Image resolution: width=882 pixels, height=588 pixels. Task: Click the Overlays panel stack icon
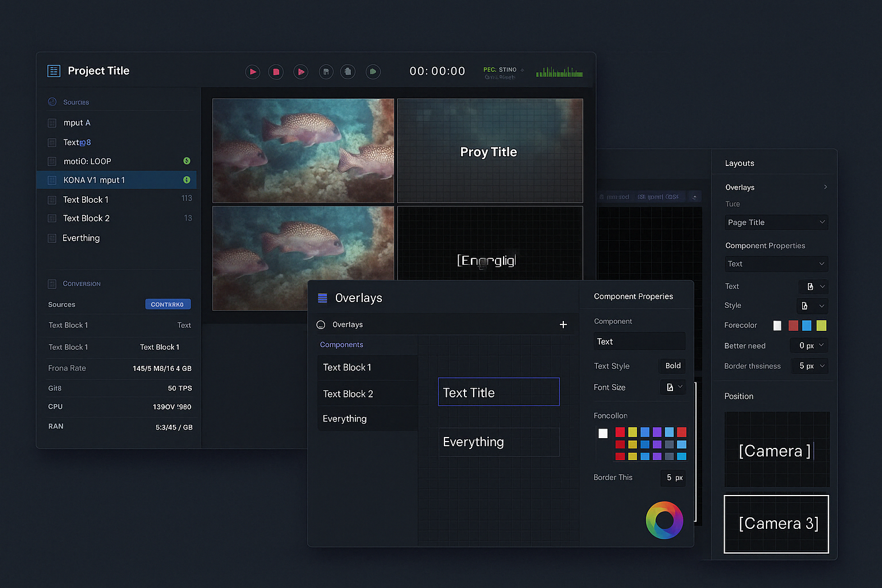pos(323,298)
